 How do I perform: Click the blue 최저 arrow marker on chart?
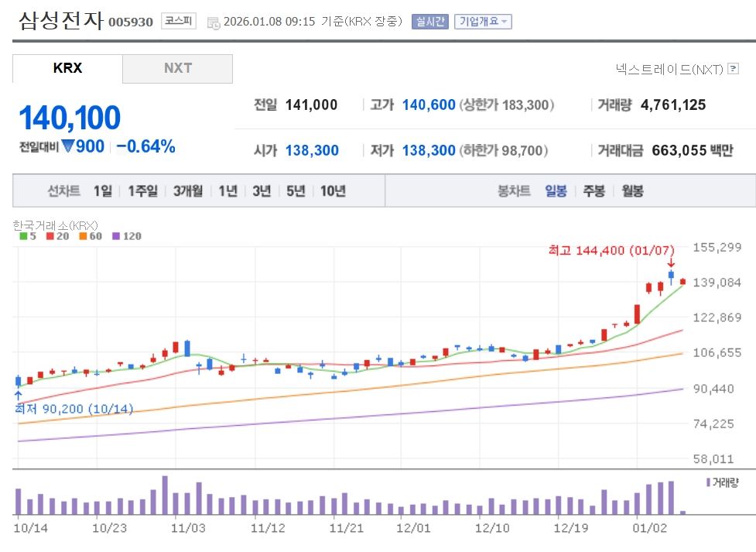[18, 396]
